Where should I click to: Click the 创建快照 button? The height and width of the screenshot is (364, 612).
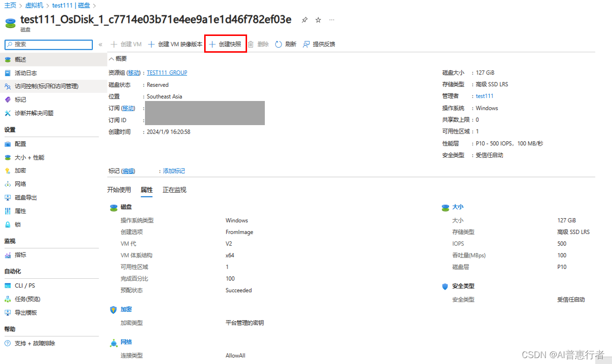pyautogui.click(x=226, y=44)
